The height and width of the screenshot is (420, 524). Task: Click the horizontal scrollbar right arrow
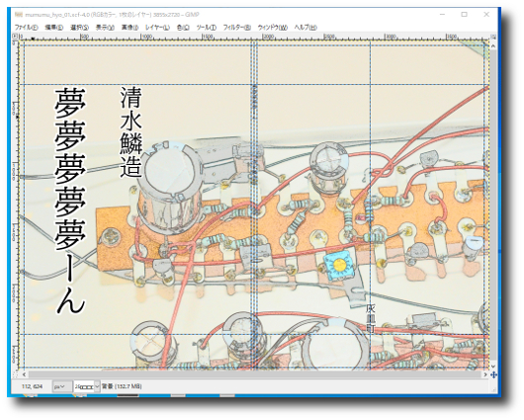pyautogui.click(x=485, y=375)
